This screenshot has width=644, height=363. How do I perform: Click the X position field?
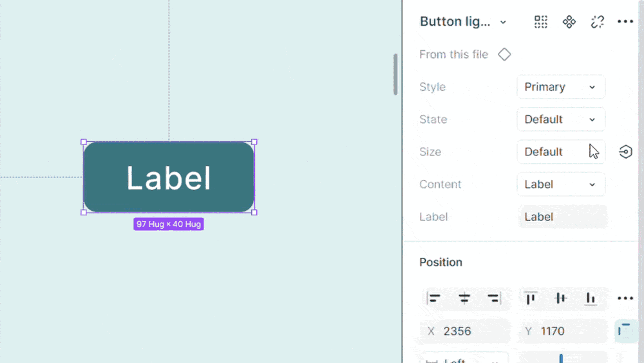click(x=465, y=331)
